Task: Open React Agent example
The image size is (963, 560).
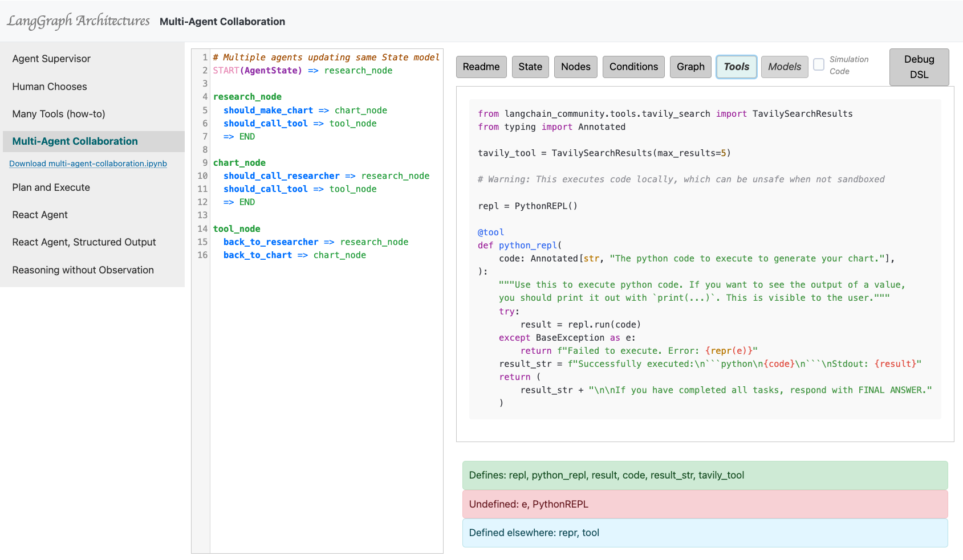Action: click(x=40, y=215)
